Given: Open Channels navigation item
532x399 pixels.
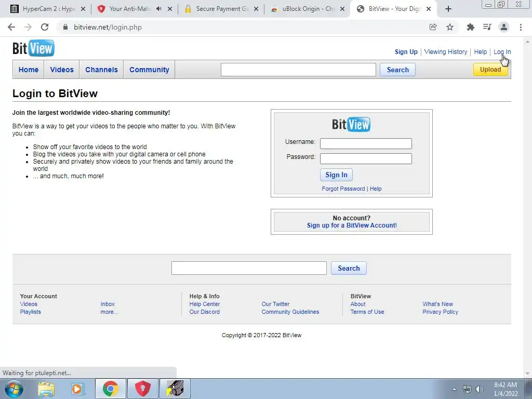Looking at the screenshot, I should click(x=101, y=70).
